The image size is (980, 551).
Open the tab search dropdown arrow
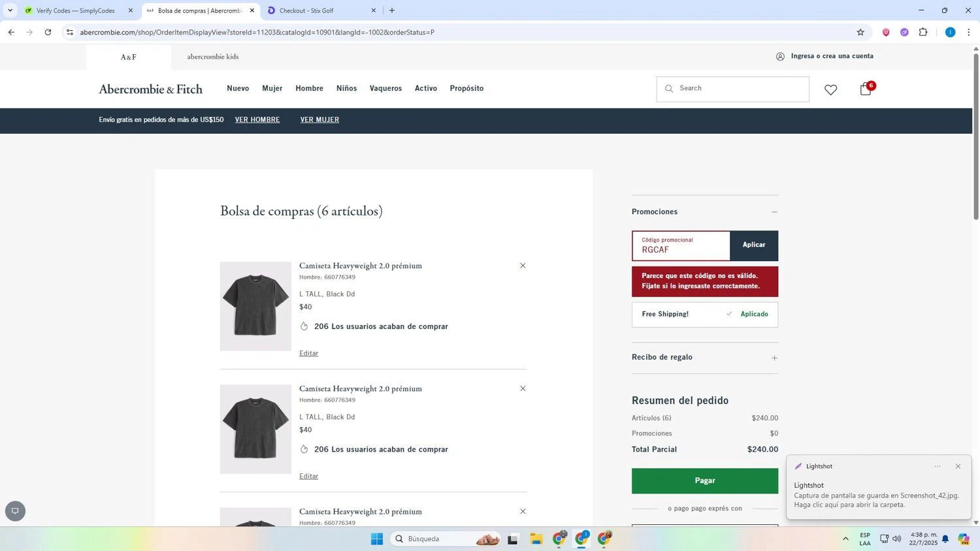pos(10,10)
